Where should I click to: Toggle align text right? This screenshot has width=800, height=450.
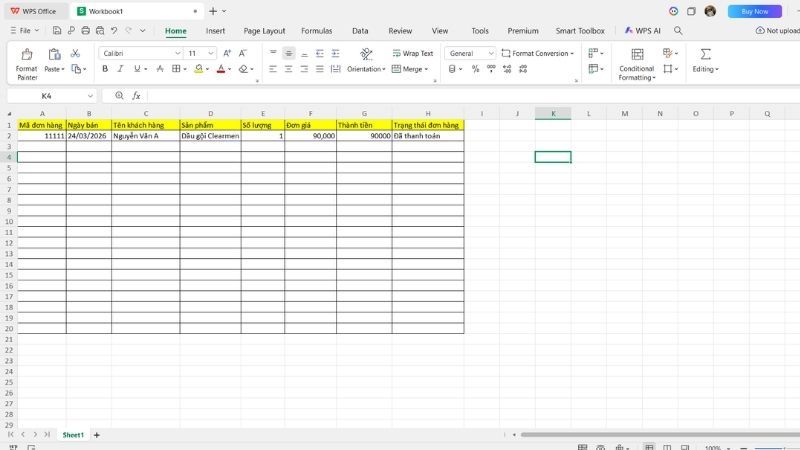[x=304, y=69]
